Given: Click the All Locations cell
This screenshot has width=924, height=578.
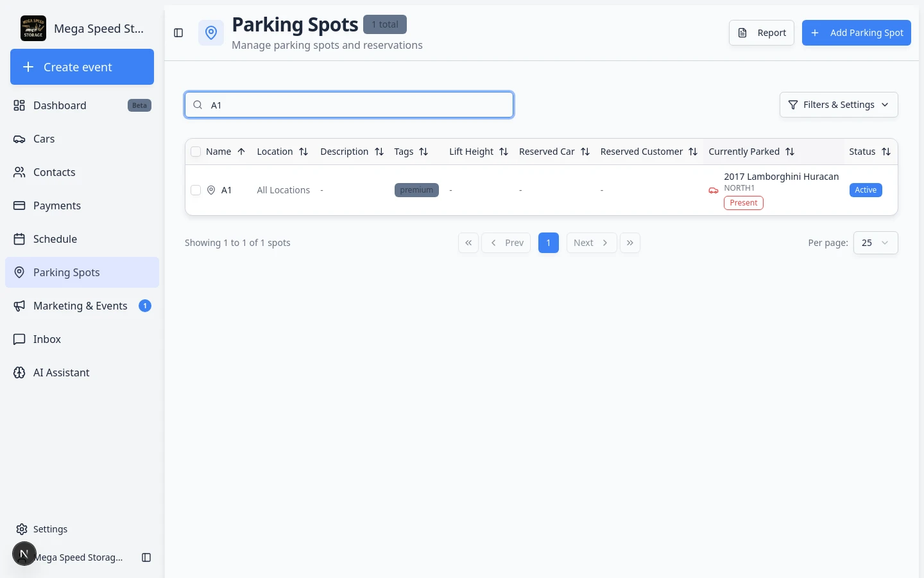Looking at the screenshot, I should (284, 190).
